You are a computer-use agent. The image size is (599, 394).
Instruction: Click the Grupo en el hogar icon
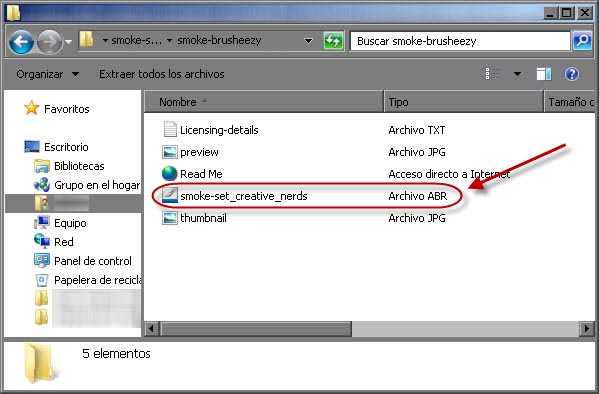42,185
